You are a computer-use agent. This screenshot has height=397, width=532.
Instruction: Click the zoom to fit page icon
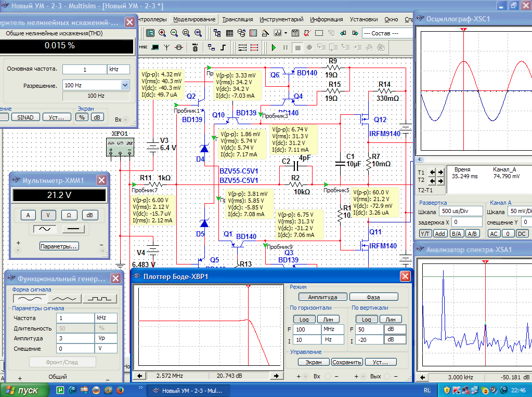pos(198,33)
